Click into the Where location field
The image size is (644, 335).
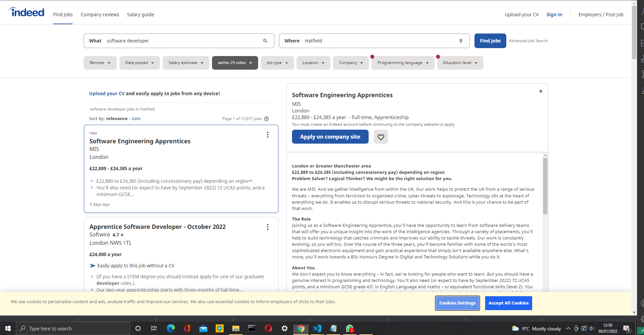[x=374, y=41]
